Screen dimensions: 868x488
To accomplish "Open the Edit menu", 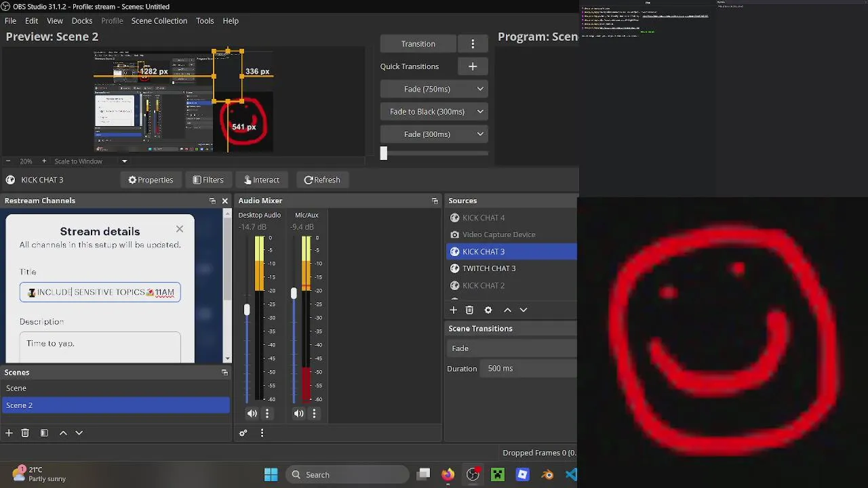I will pyautogui.click(x=31, y=21).
